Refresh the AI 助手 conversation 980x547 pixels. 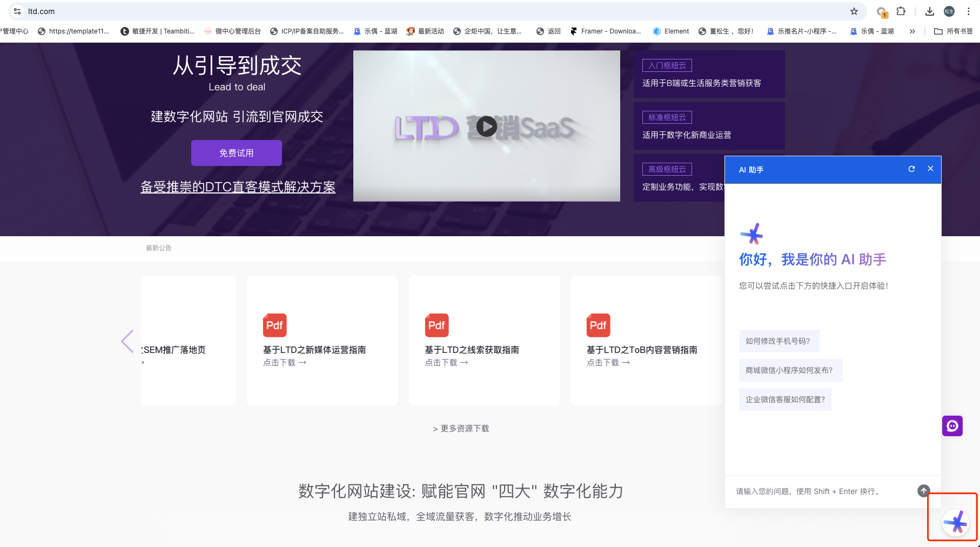[911, 169]
